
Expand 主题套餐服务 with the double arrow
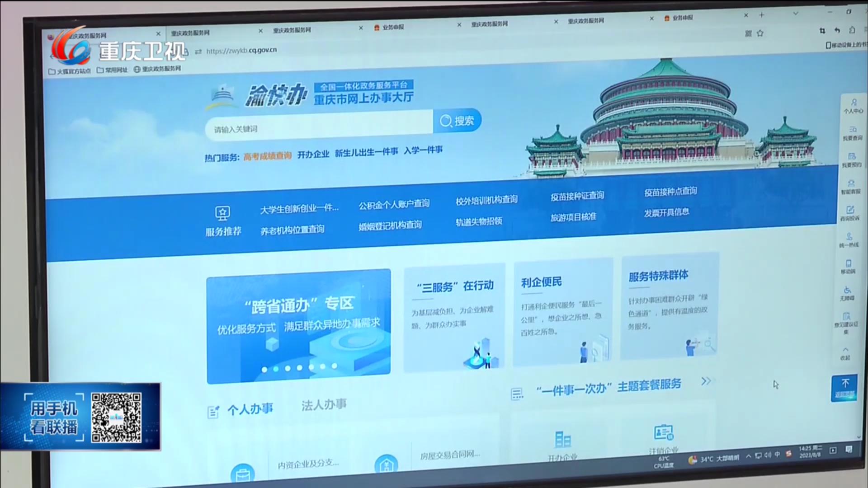[x=706, y=381]
